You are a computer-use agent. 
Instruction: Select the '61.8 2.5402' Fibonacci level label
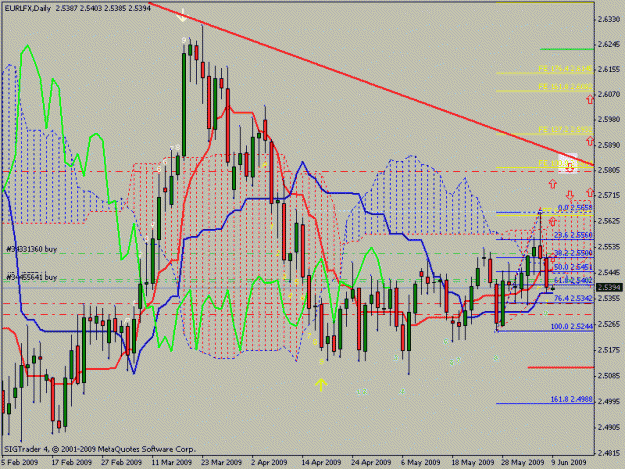(573, 281)
